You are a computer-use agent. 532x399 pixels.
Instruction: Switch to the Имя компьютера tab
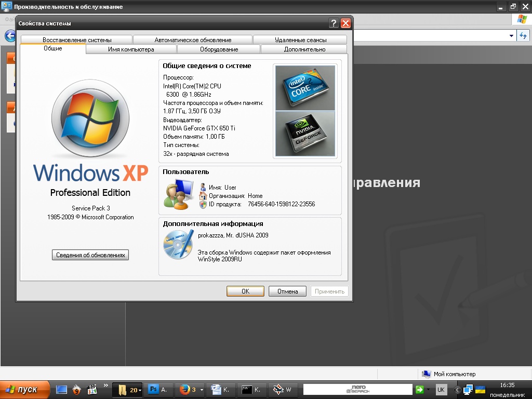(131, 49)
